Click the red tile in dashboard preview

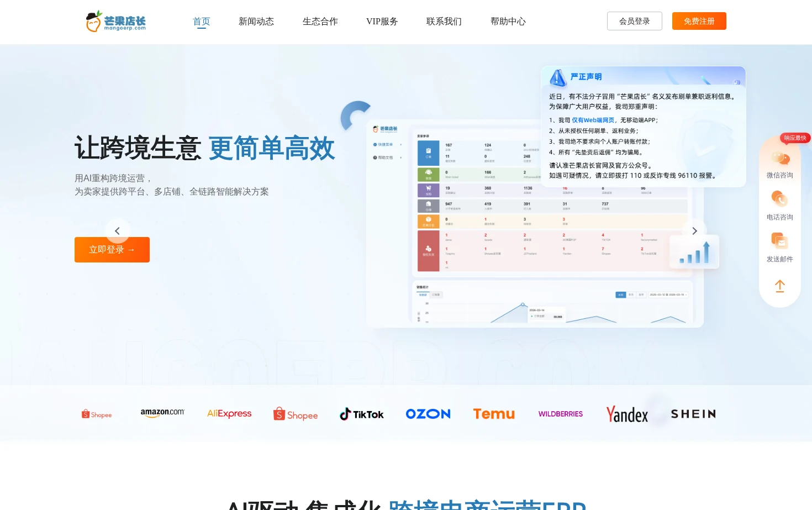click(x=429, y=251)
